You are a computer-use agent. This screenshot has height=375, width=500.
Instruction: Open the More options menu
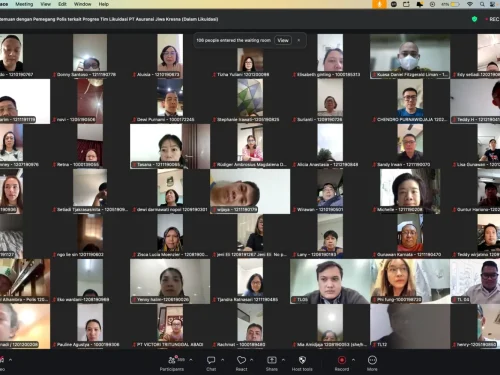(372, 363)
